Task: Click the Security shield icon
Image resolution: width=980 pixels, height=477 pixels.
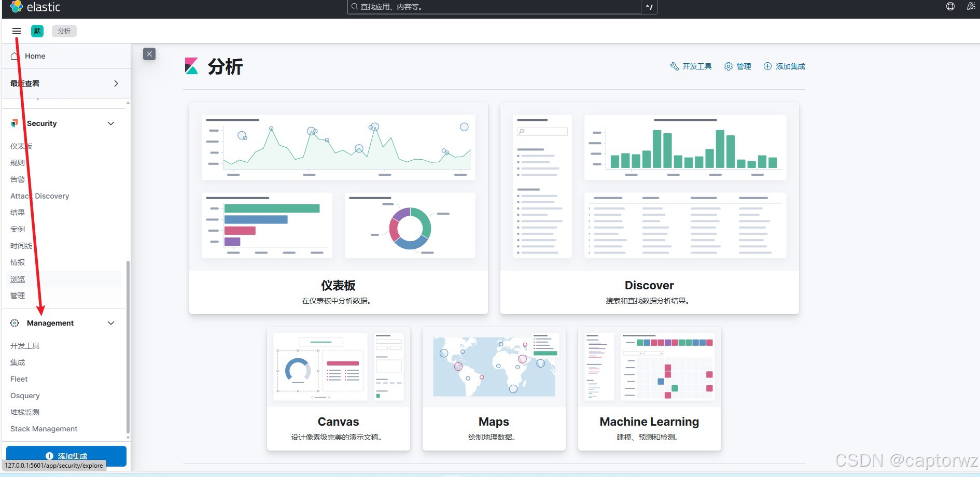Action: pyautogui.click(x=15, y=123)
